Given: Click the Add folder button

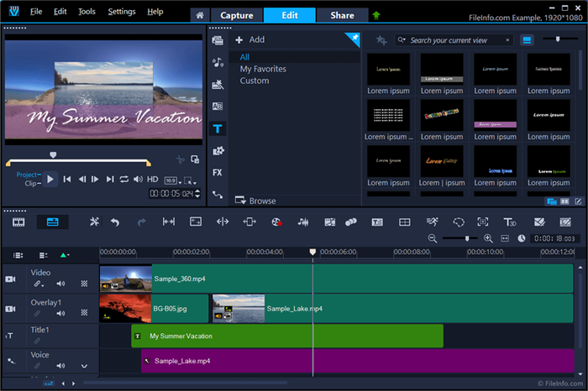Looking at the screenshot, I should (249, 39).
